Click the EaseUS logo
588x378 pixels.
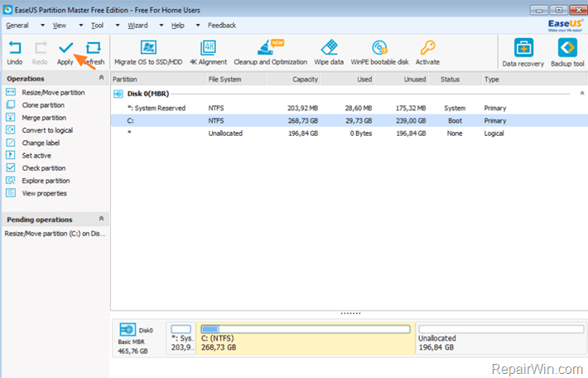click(565, 26)
